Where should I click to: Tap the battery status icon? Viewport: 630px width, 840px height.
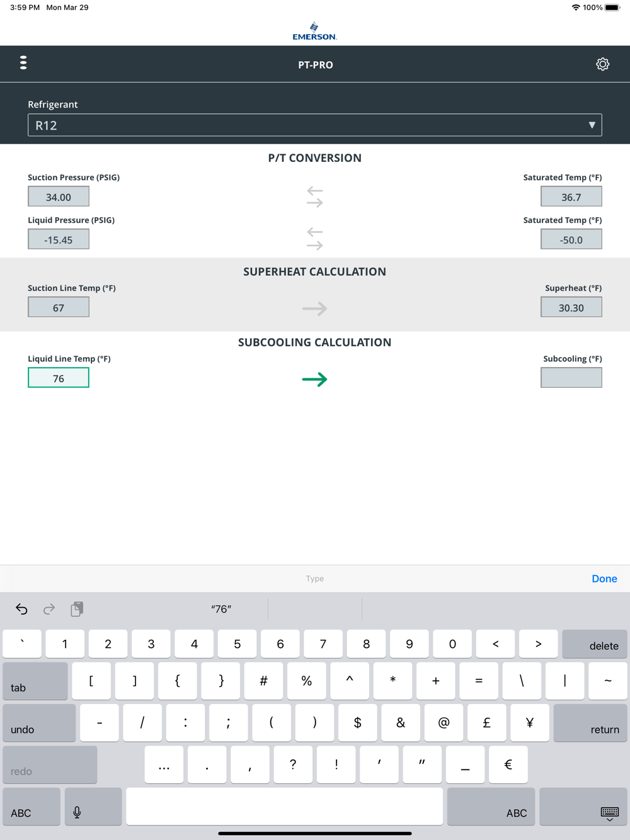point(612,8)
